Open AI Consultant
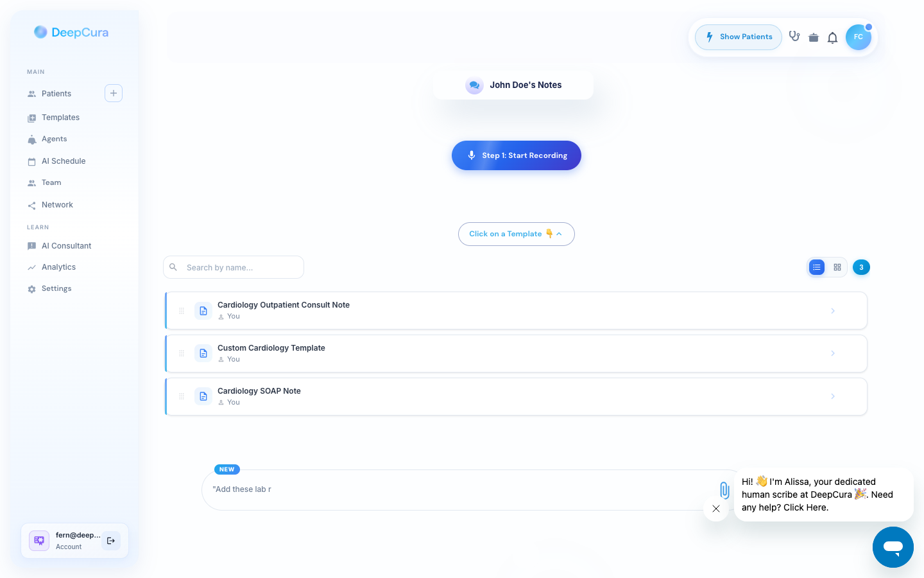The image size is (924, 578). tap(66, 246)
